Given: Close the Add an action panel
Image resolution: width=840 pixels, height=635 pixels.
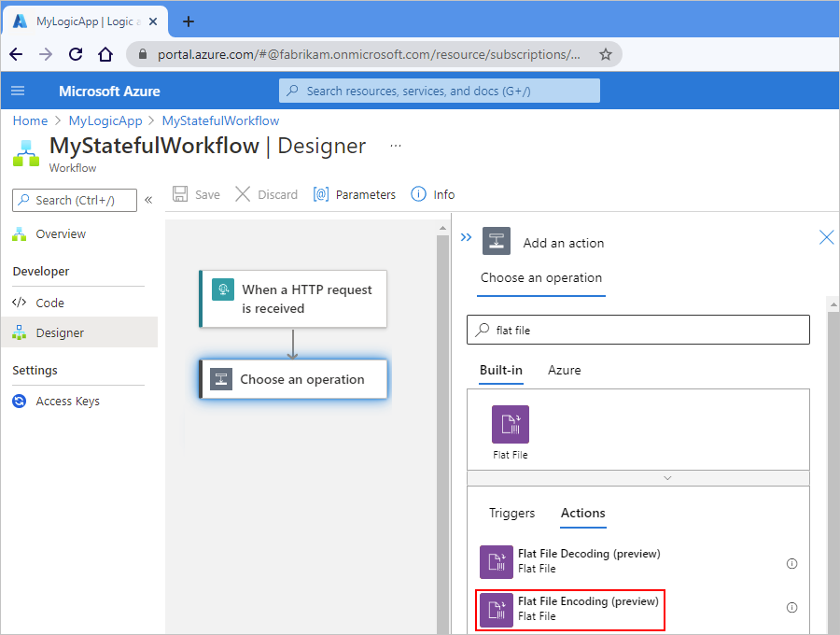Looking at the screenshot, I should [x=826, y=238].
